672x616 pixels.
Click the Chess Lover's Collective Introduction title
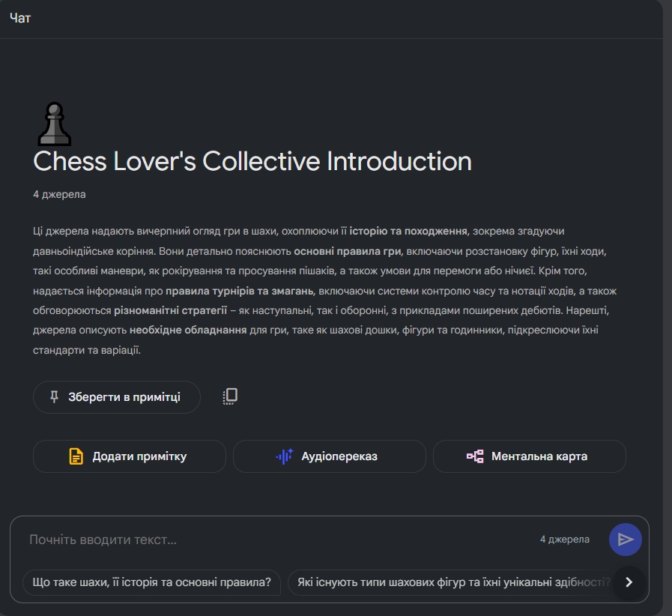pos(252,161)
